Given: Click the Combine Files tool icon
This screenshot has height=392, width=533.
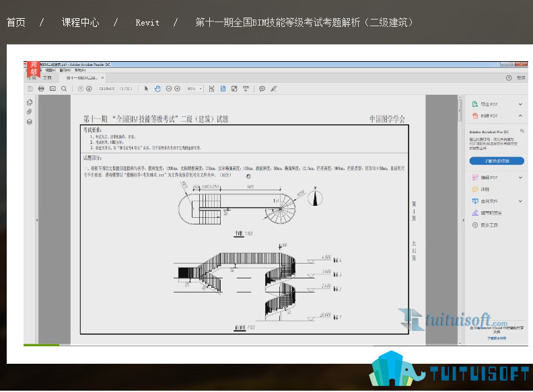Looking at the screenshot, I should pos(475,201).
